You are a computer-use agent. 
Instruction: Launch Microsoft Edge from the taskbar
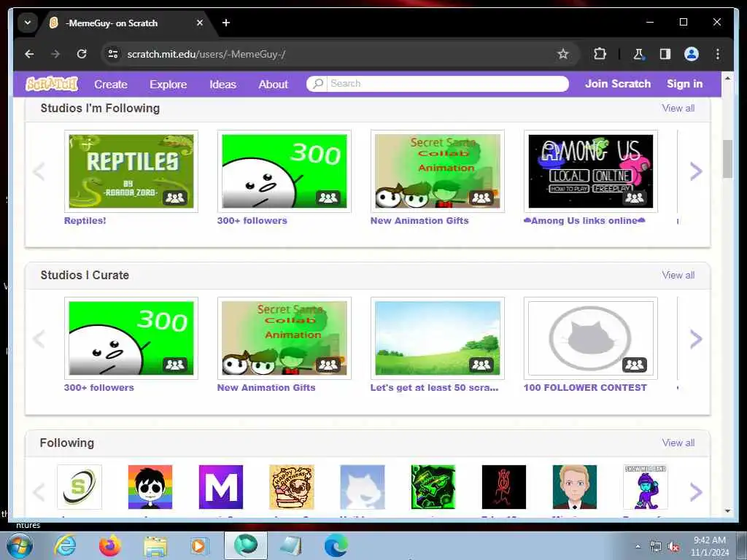coord(336,545)
